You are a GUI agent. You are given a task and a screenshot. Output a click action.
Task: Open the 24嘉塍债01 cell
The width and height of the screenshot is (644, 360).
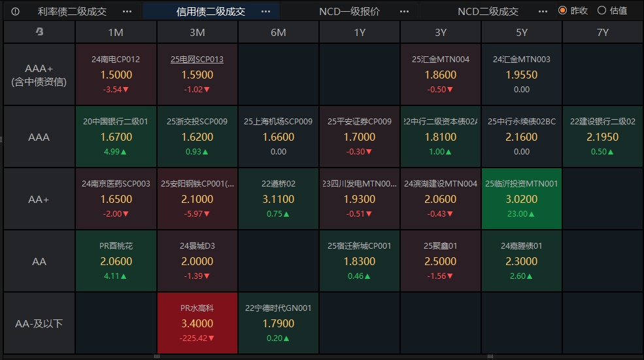click(x=522, y=261)
